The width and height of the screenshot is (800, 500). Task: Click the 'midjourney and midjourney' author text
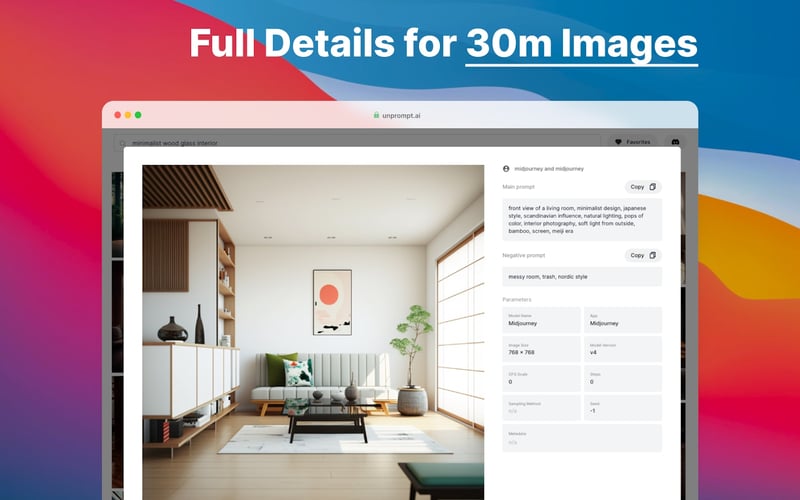549,169
